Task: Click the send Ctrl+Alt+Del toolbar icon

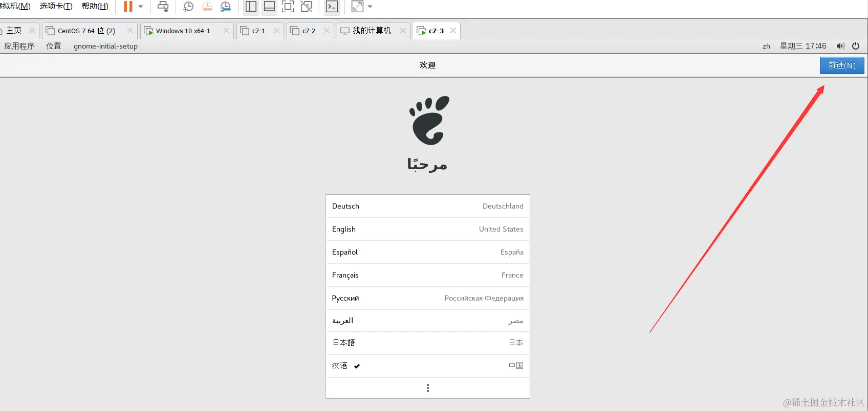Action: [163, 7]
